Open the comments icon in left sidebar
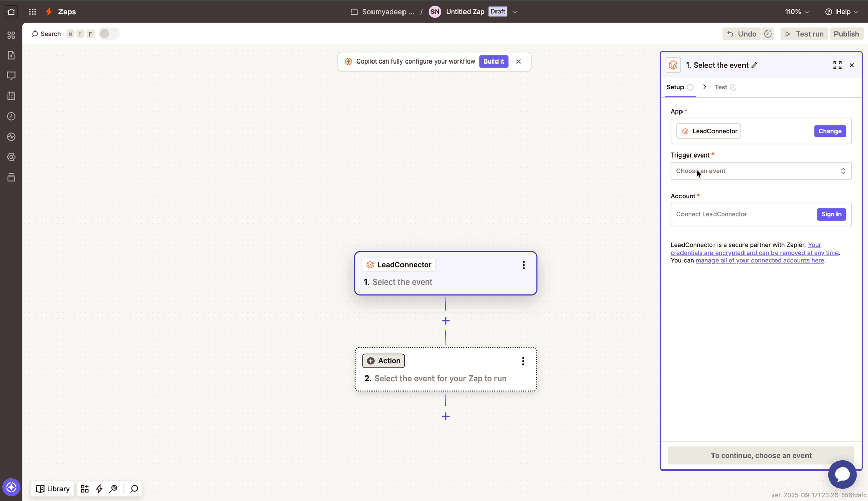The height and width of the screenshot is (501, 868). pos(11,76)
